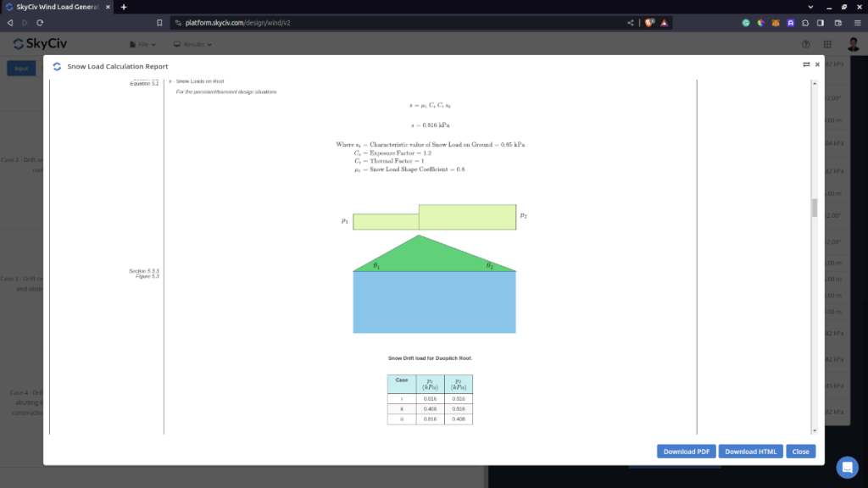Click the share icon in address bar
The image size is (868, 488).
click(630, 22)
